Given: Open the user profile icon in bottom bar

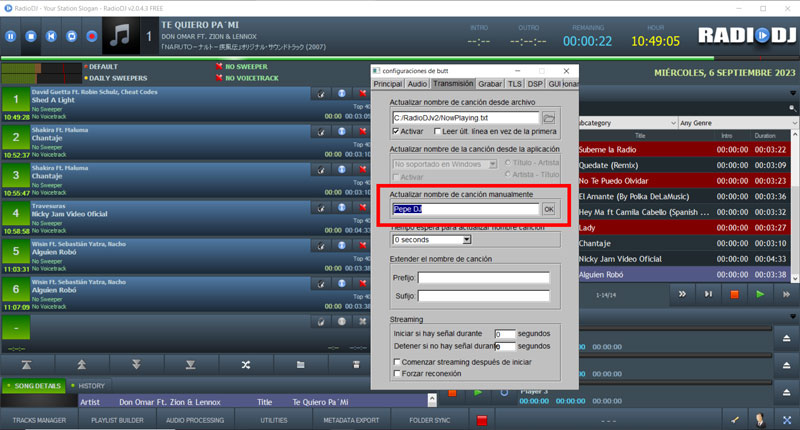Looking at the screenshot, I should [760, 420].
